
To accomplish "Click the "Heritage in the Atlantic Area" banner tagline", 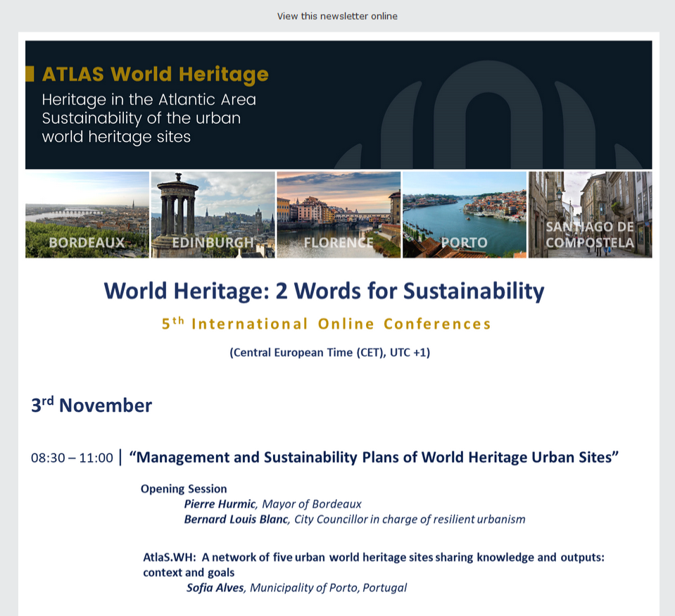I will click(x=149, y=118).
